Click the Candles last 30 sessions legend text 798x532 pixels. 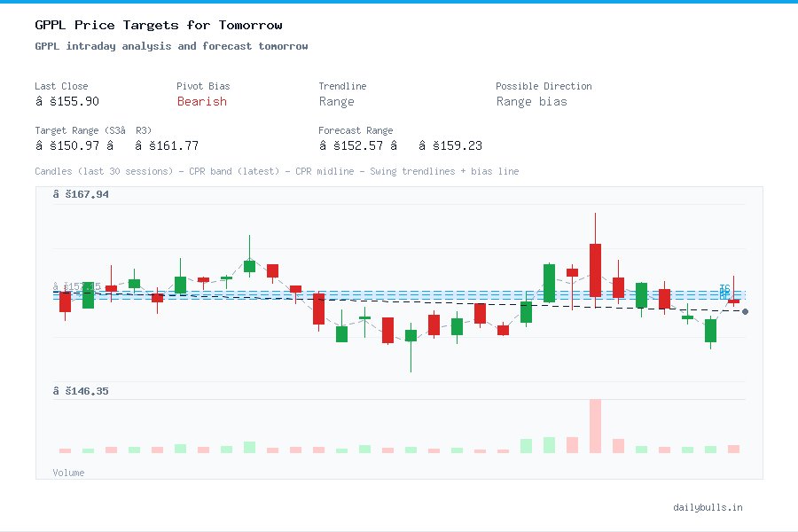(x=277, y=171)
